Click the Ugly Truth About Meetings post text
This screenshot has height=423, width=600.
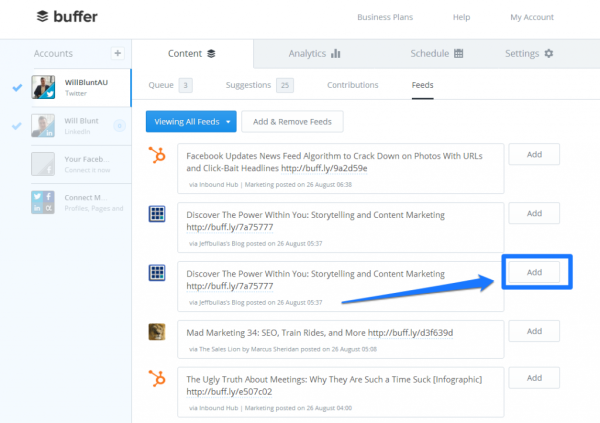[x=334, y=380]
